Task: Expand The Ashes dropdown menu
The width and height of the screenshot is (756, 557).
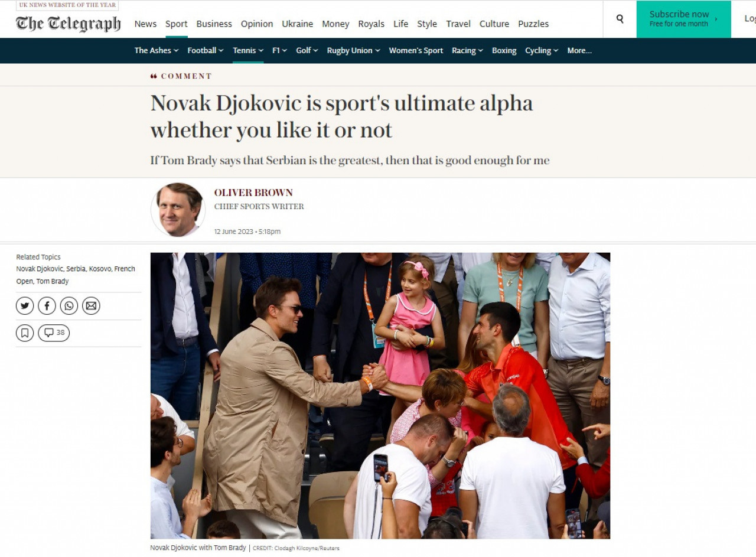Action: click(x=157, y=51)
